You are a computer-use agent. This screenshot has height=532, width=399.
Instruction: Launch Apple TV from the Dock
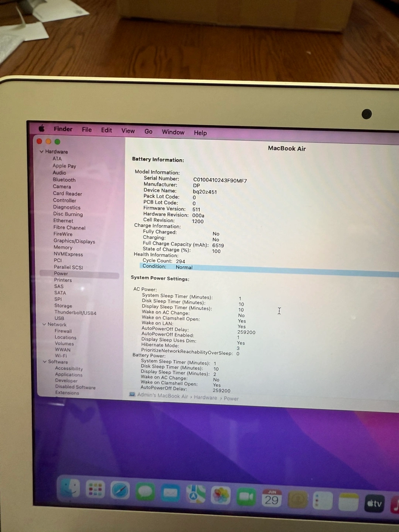pos(375,503)
